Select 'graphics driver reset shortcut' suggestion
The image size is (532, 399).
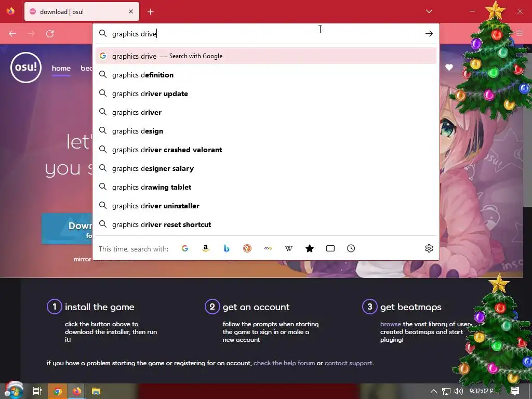pos(266,224)
